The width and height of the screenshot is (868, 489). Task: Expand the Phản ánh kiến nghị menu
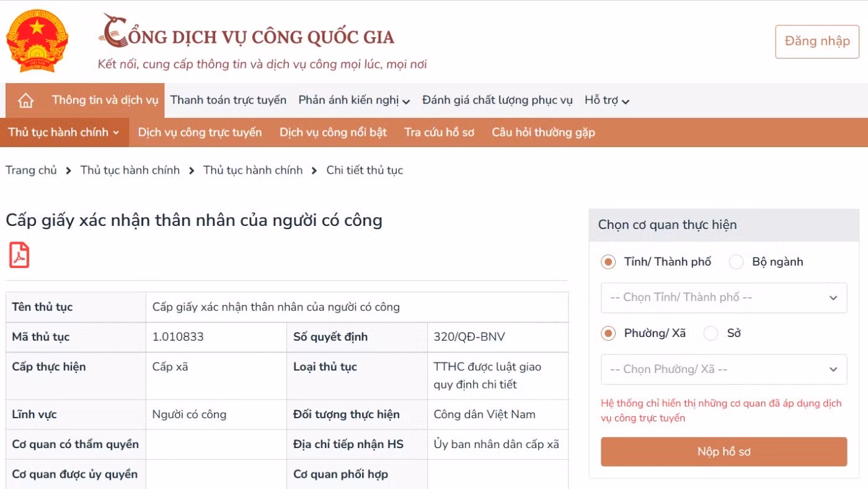tap(354, 101)
